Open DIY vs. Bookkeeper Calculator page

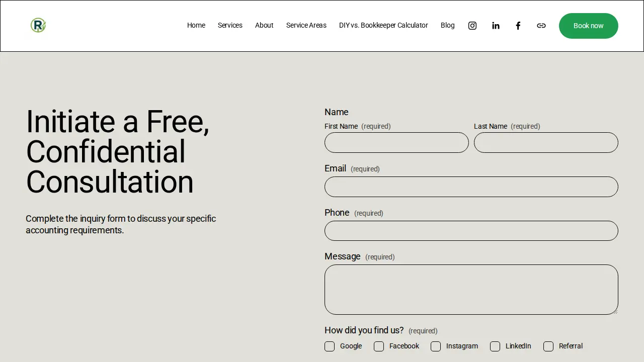pyautogui.click(x=383, y=25)
